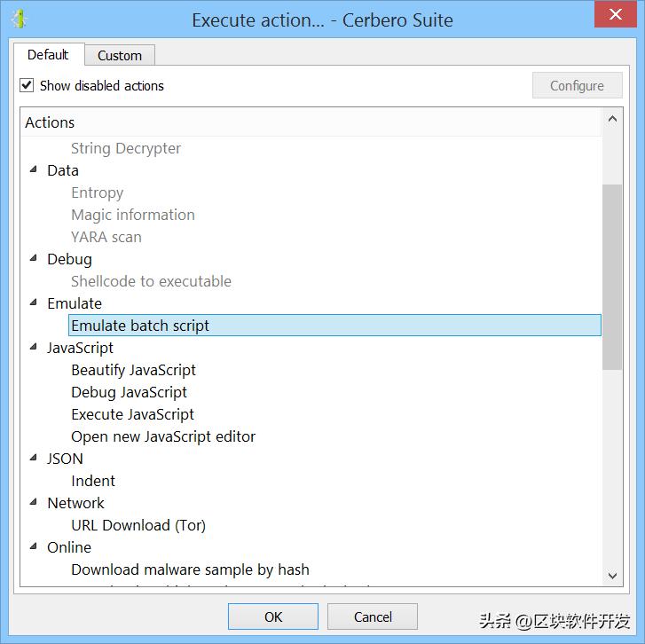Select String Decrypter action

coord(126,148)
